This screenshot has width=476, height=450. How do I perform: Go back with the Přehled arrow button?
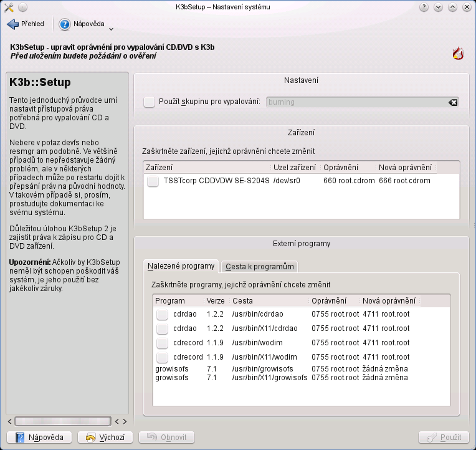click(x=26, y=24)
